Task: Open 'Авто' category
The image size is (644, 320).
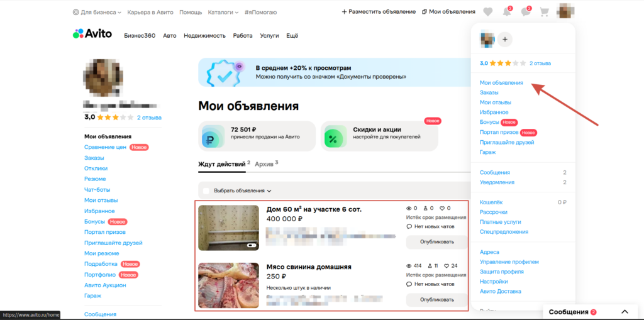Action: click(x=170, y=36)
